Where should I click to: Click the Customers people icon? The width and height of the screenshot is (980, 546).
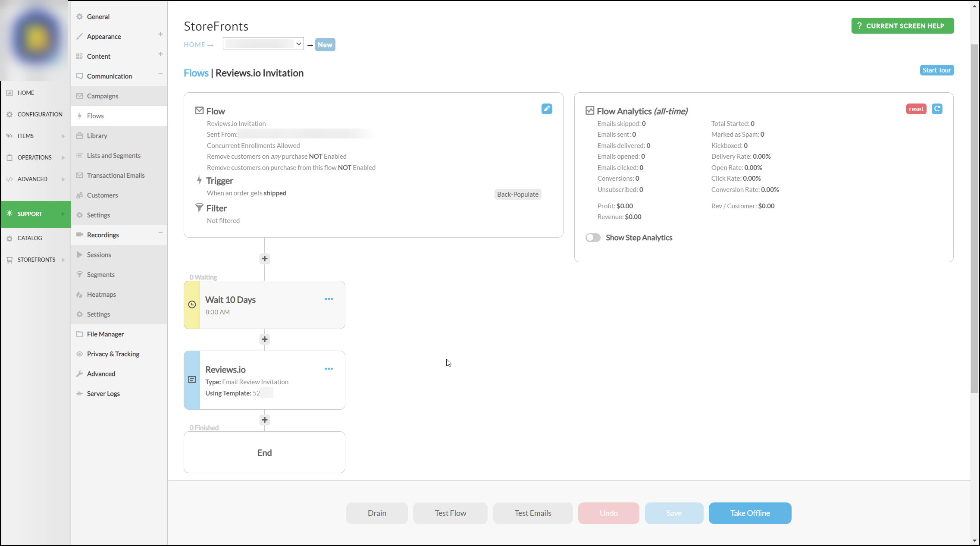click(80, 195)
